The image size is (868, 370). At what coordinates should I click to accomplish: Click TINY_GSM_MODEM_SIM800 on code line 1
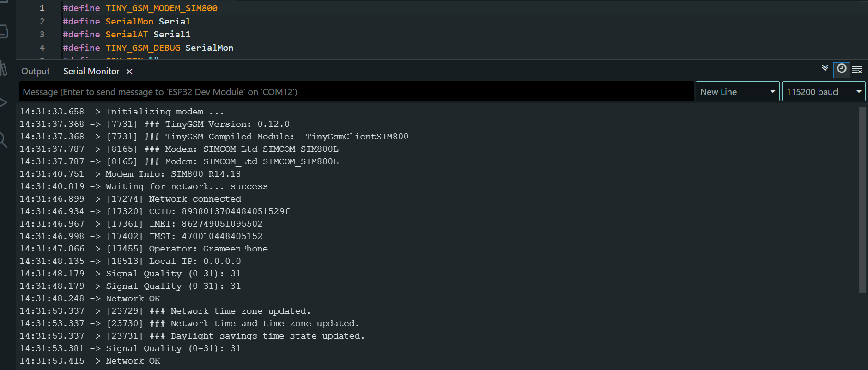[x=161, y=8]
